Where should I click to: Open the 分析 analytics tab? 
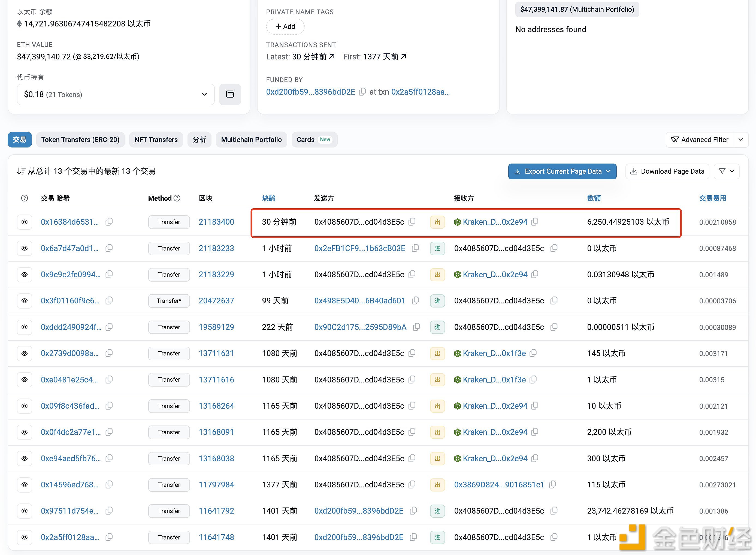coord(199,140)
